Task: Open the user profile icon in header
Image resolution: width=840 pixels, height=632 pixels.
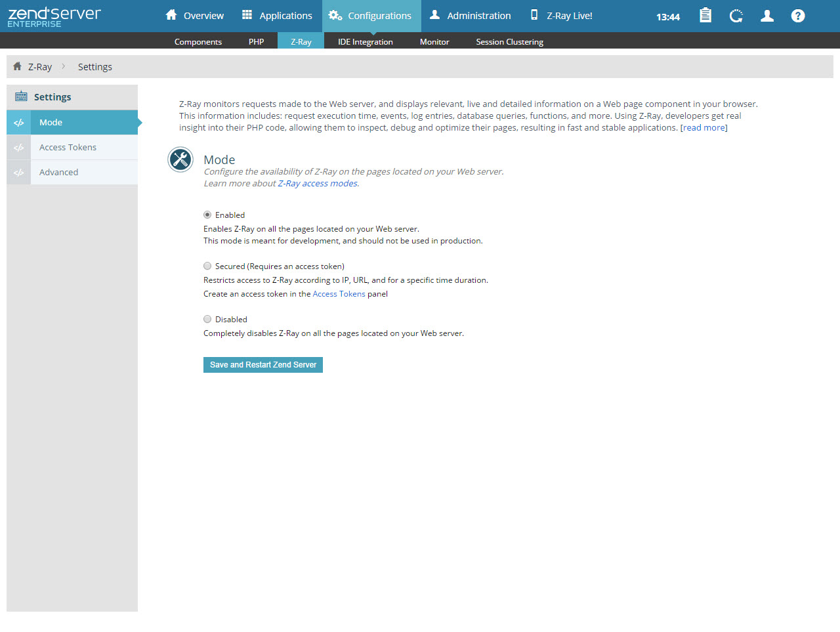Action: pos(766,16)
